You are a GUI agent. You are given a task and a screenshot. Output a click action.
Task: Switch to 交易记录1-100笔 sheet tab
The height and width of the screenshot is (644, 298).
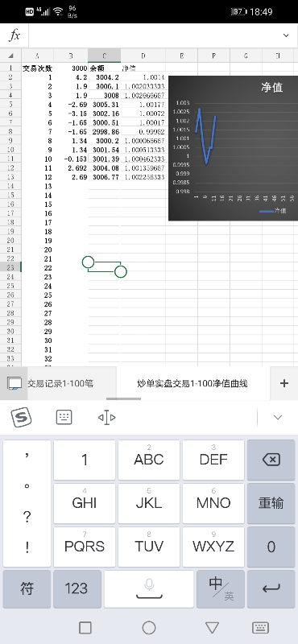pos(60,384)
